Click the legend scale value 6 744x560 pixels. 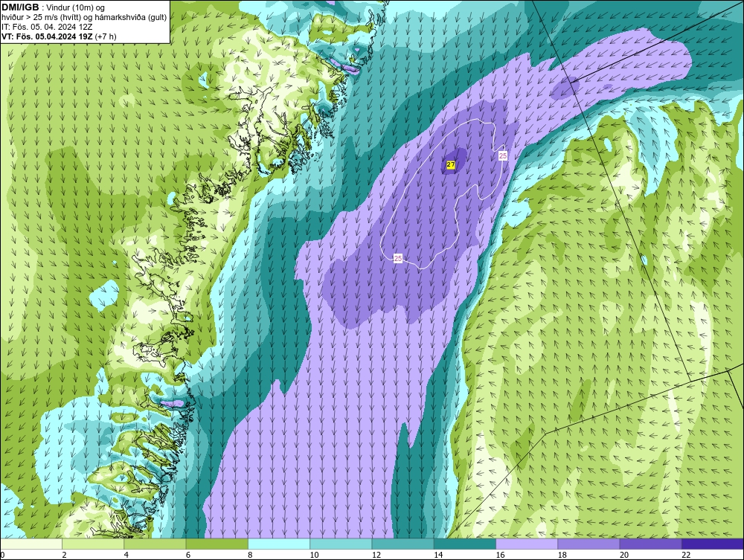pyautogui.click(x=188, y=556)
